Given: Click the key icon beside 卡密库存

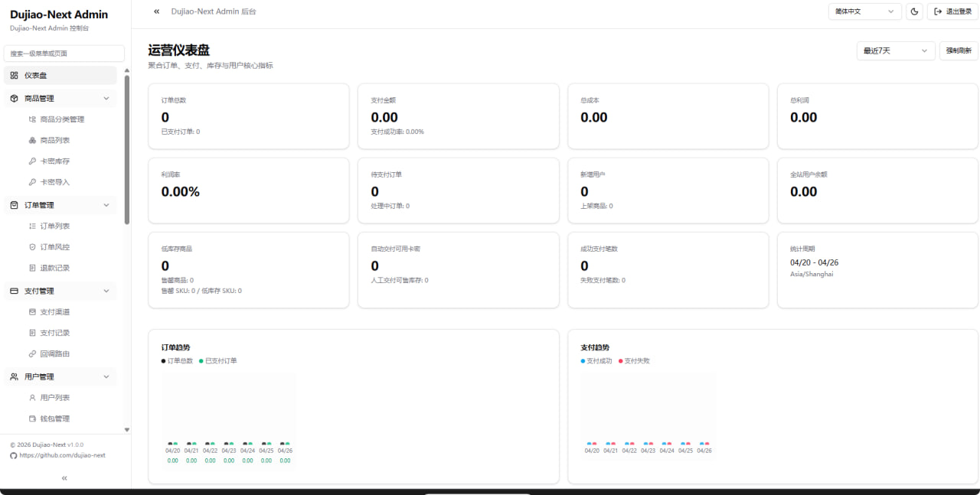Looking at the screenshot, I should [32, 161].
